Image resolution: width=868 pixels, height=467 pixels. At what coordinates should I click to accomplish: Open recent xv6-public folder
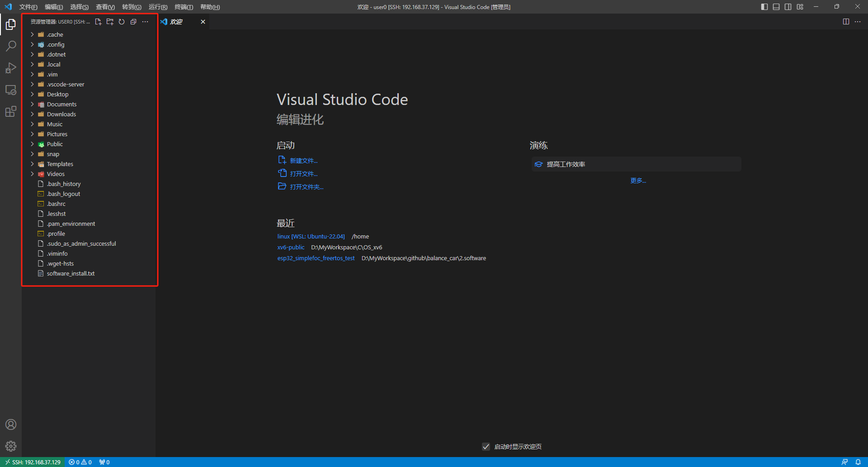click(x=291, y=247)
